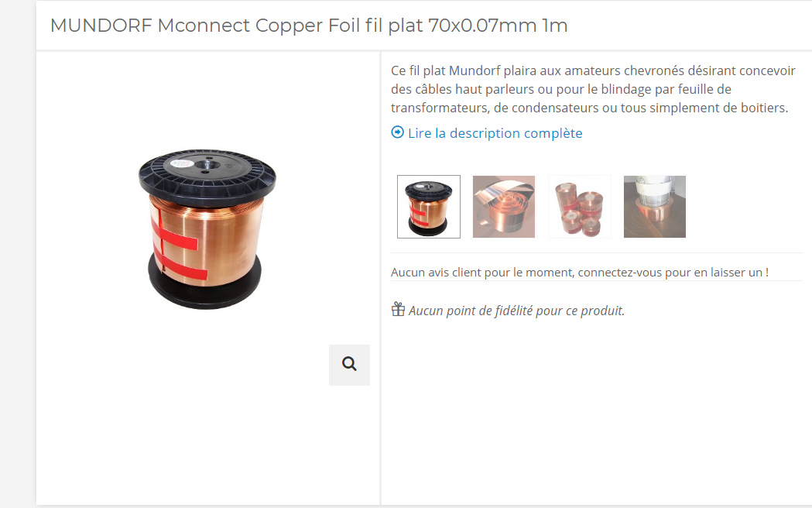Click the MUNDORF Mconnect Copper Foil title

(x=309, y=26)
